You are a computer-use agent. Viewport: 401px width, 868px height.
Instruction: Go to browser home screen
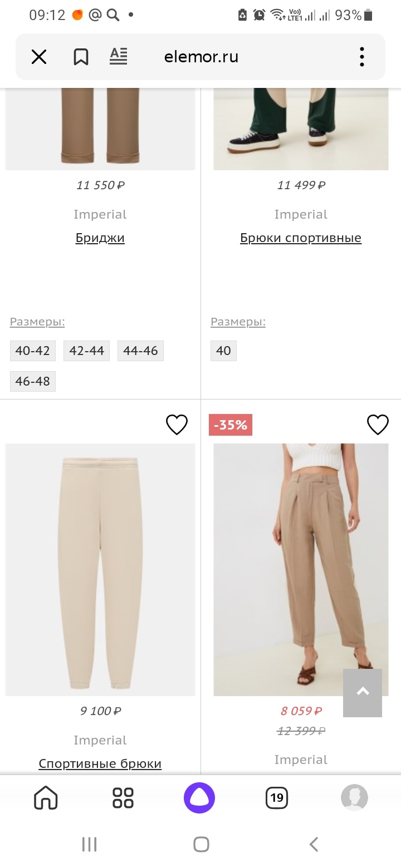[x=46, y=798]
